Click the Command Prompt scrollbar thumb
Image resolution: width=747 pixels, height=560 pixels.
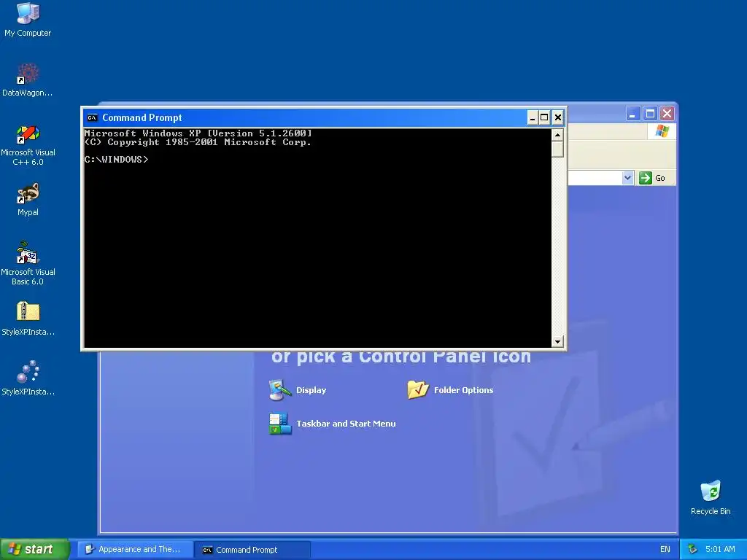pos(557,149)
